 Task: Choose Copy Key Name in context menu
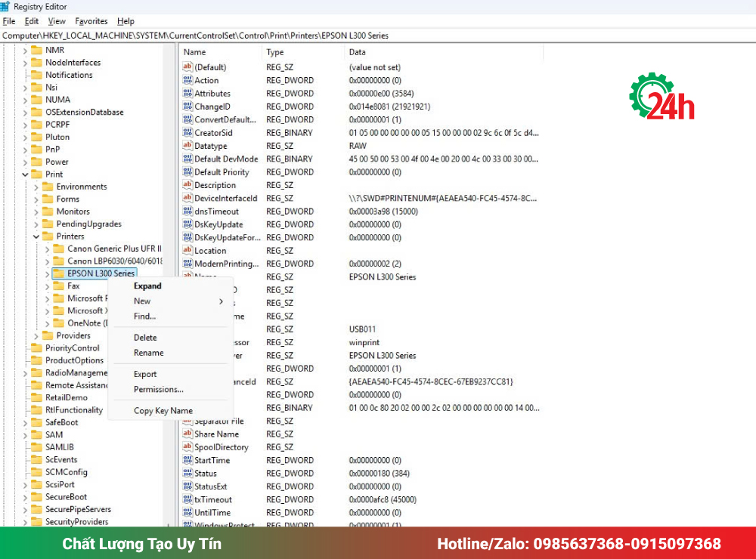click(x=163, y=411)
